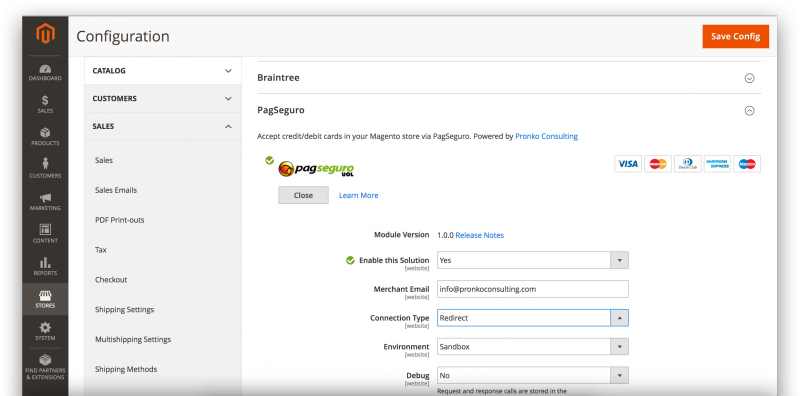800x396 pixels.
Task: Select Multishipping Settings item
Action: (133, 339)
